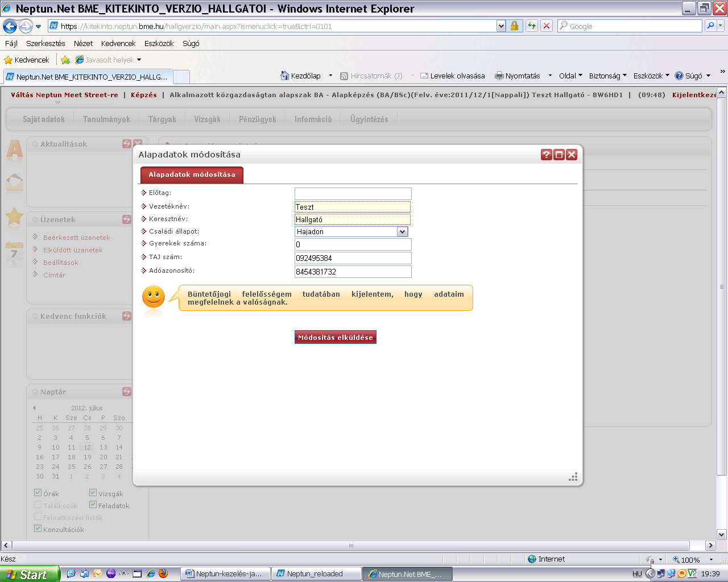728x582 pixels.
Task: Click the vertical scrollbar down arrow
Action: click(722, 534)
